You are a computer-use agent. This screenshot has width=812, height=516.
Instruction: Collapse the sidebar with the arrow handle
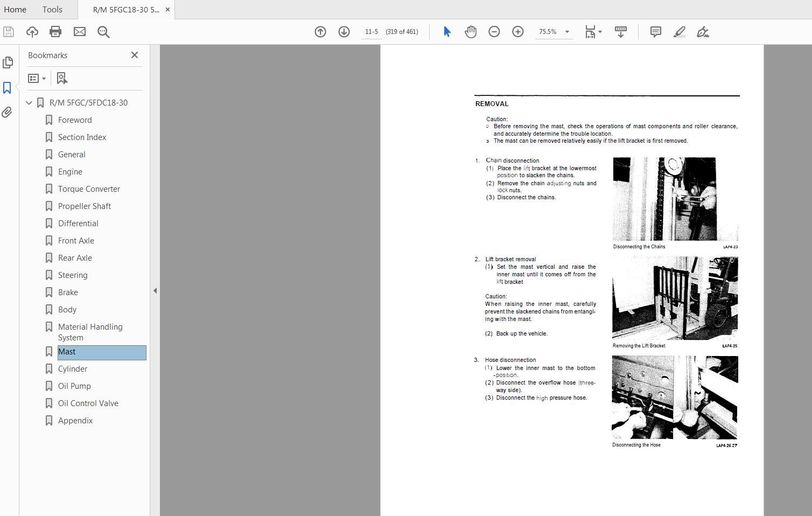coord(155,290)
